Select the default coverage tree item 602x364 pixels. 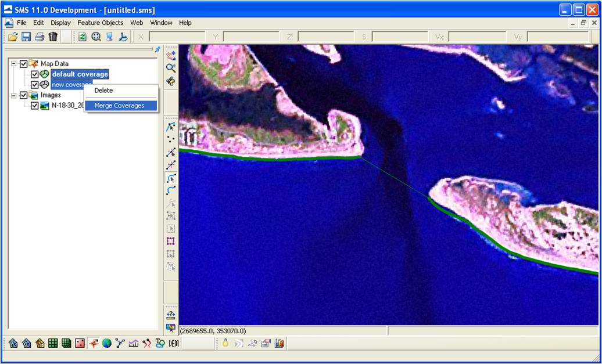click(80, 74)
